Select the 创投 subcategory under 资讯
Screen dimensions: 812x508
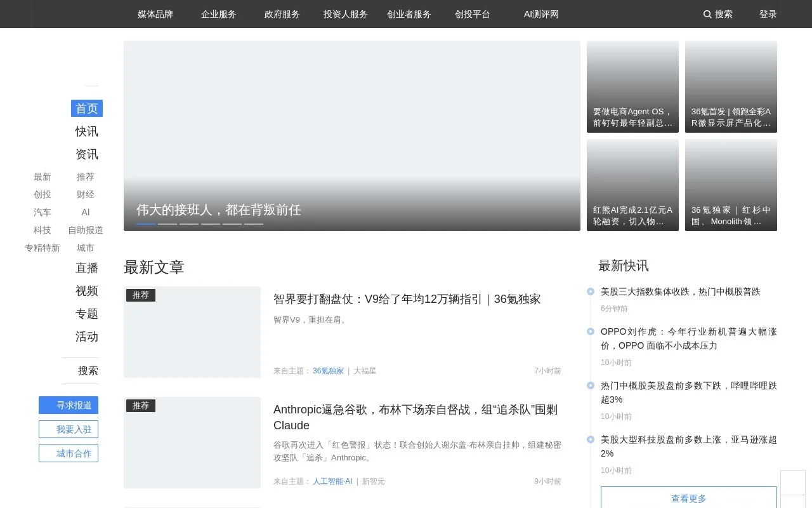click(43, 194)
